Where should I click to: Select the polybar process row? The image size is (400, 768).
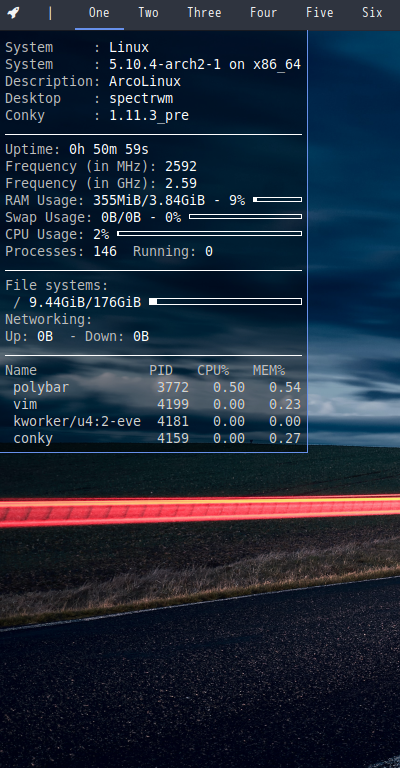tap(153, 387)
